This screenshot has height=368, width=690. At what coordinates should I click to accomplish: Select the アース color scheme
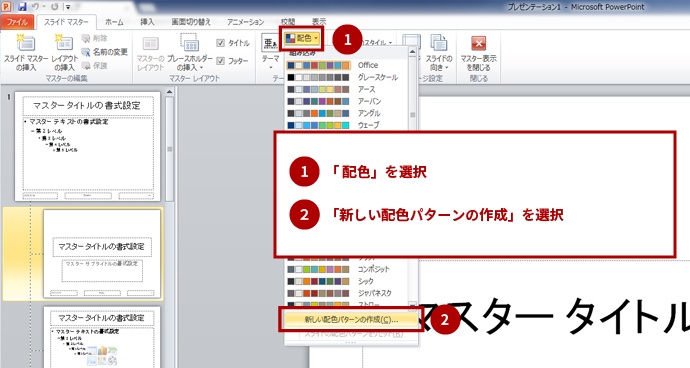coord(346,89)
